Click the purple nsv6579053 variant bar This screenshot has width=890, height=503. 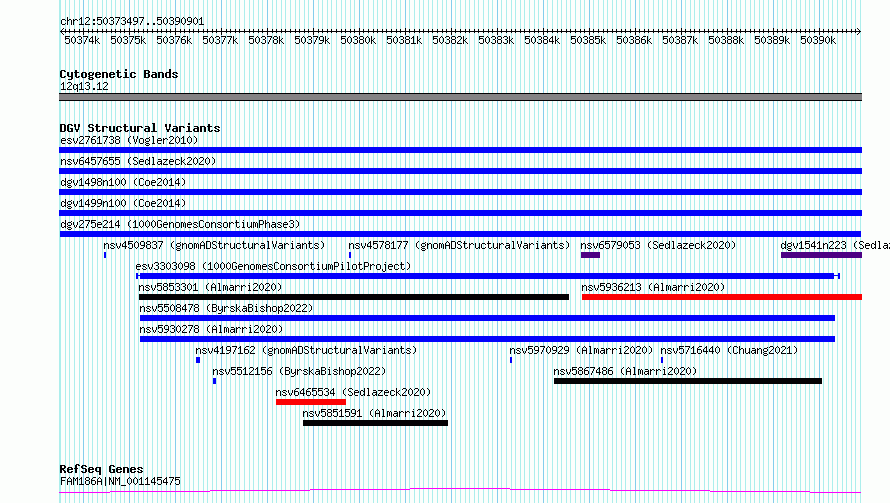(590, 255)
